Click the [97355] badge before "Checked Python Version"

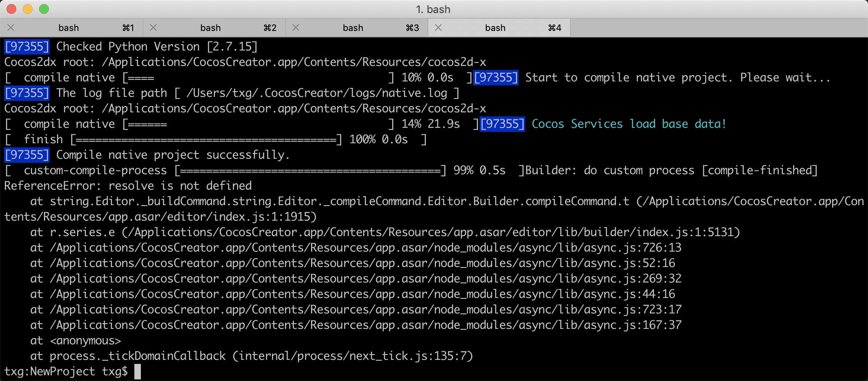[27, 47]
